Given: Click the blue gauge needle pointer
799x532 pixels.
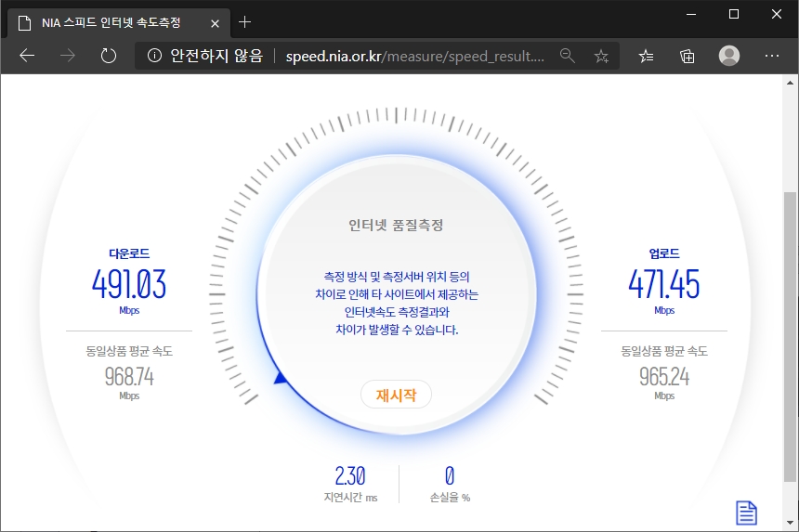Looking at the screenshot, I should coord(280,378).
